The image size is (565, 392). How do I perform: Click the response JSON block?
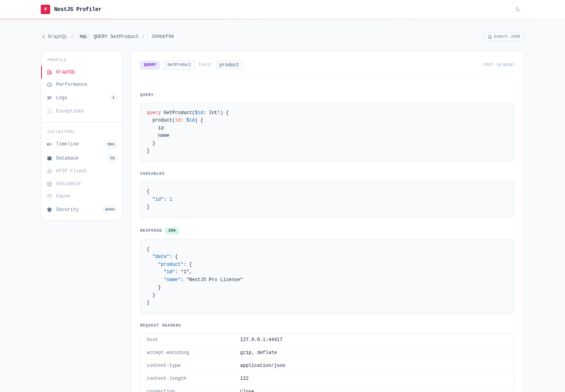[327, 276]
